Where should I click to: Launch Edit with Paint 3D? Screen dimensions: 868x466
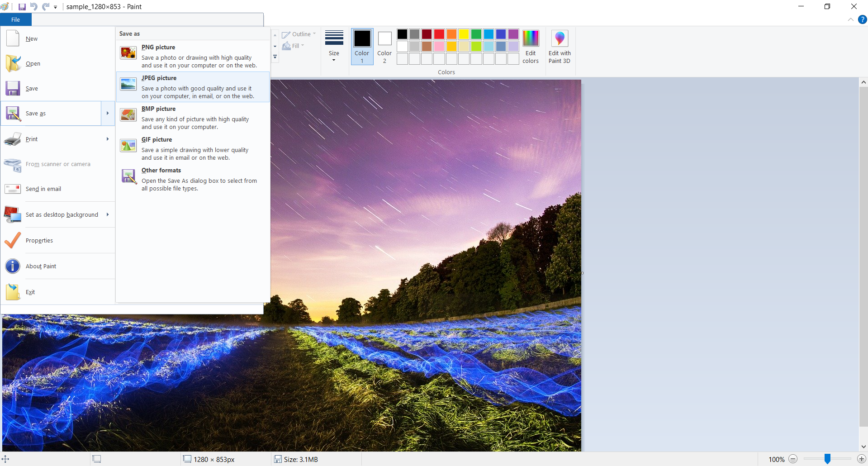[x=560, y=47]
